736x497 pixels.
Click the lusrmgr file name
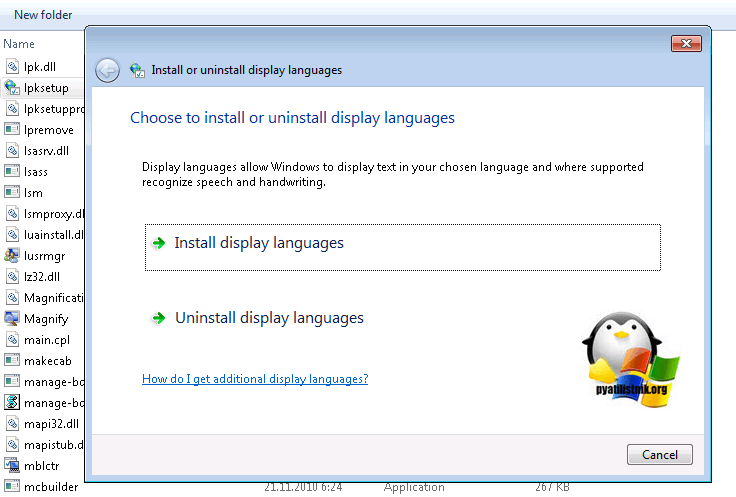(45, 256)
